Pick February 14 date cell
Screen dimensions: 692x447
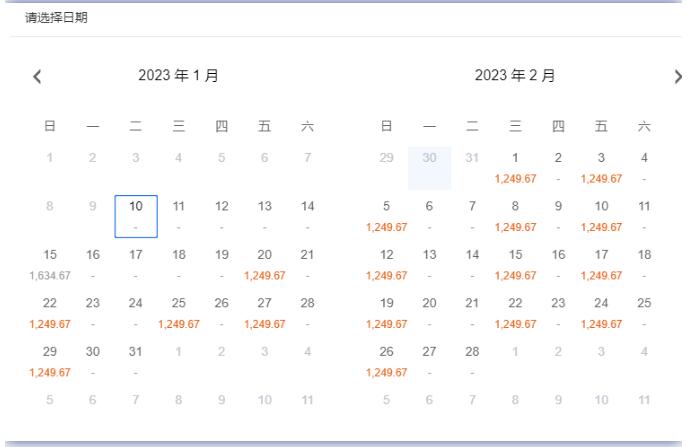472,265
